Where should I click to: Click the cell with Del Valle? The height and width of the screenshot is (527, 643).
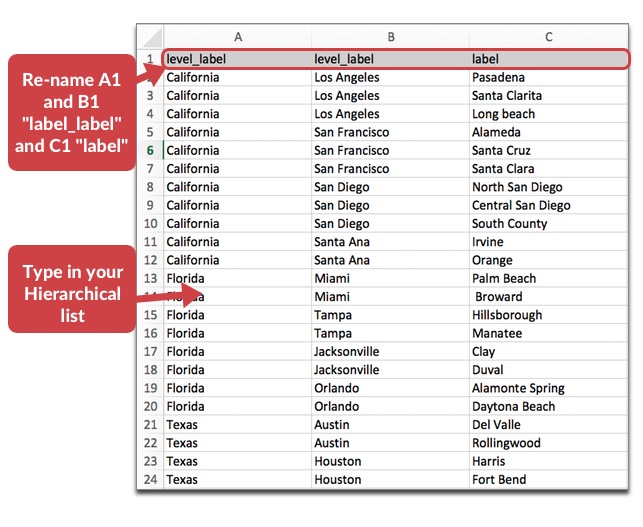click(x=549, y=424)
